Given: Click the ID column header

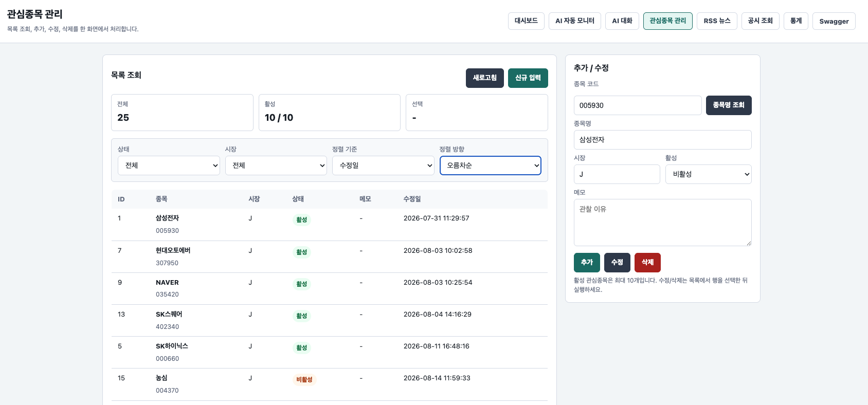Looking at the screenshot, I should pyautogui.click(x=121, y=199).
